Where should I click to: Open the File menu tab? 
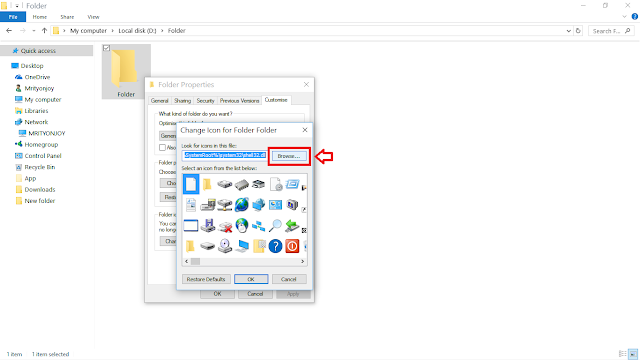pos(13,17)
